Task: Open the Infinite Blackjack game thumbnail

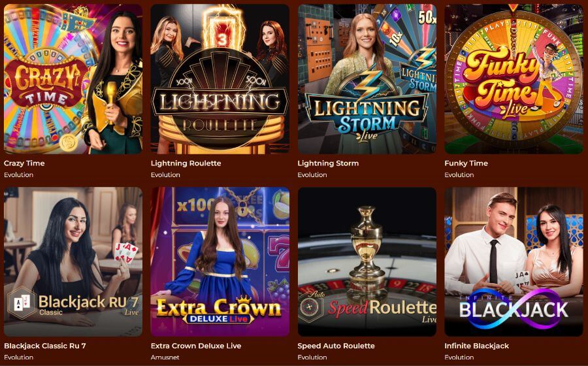Action: [x=514, y=261]
